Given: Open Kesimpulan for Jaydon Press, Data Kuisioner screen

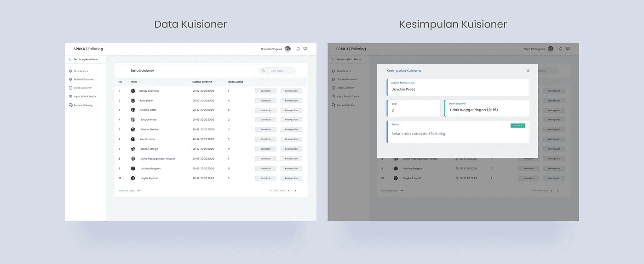Looking at the screenshot, I should click(291, 120).
